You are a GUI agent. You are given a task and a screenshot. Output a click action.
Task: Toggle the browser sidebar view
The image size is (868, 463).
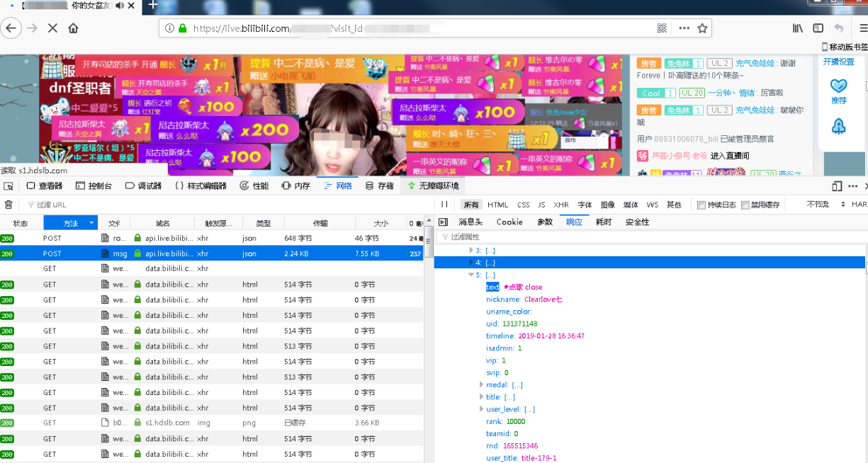(x=818, y=28)
